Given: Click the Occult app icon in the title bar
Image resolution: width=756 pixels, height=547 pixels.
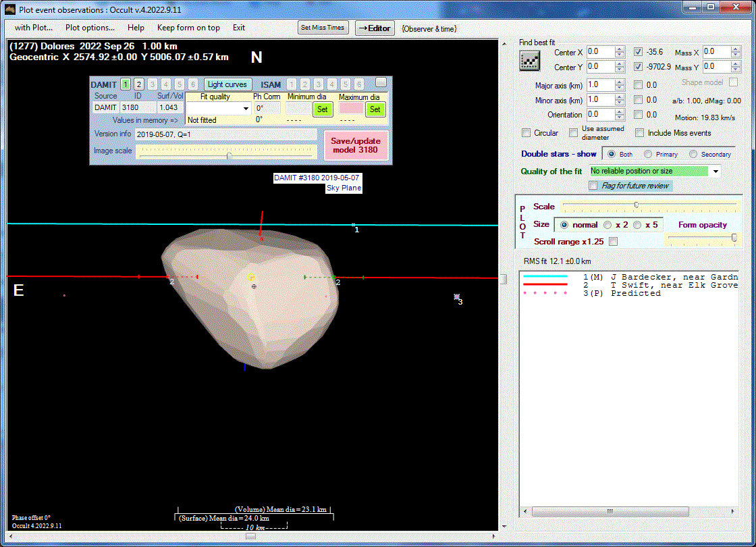Looking at the screenshot, I should (x=9, y=8).
